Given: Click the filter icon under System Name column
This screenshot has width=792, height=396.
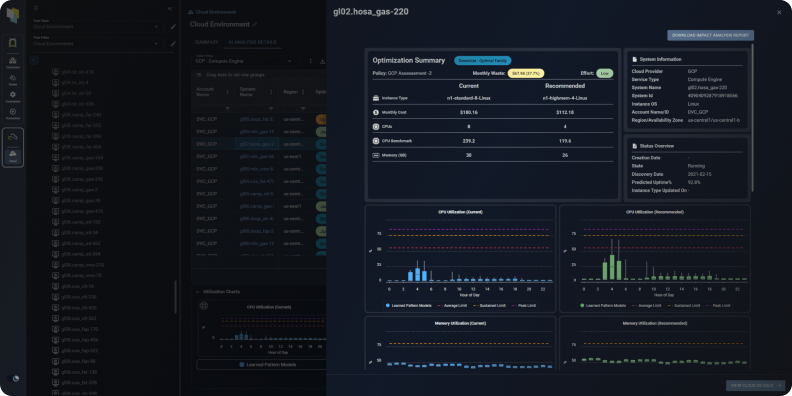Looking at the screenshot, I should click(271, 108).
